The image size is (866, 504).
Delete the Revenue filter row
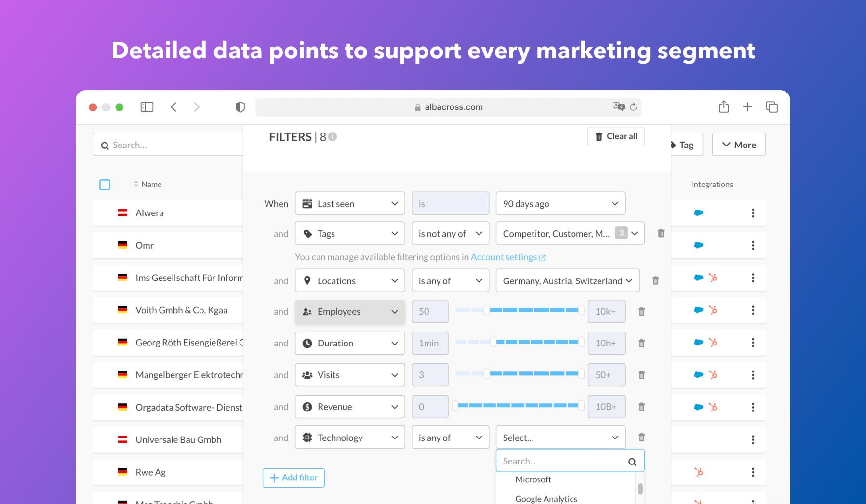pyautogui.click(x=641, y=407)
